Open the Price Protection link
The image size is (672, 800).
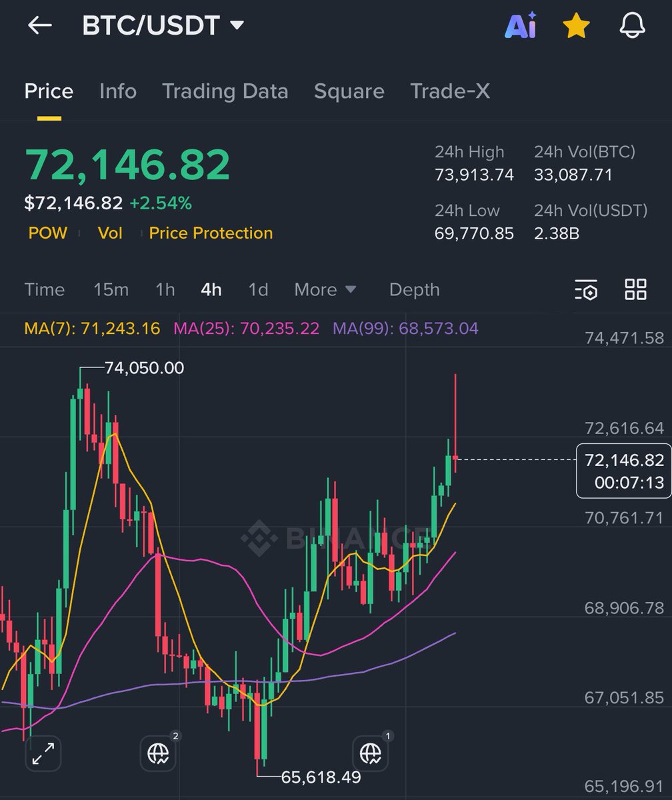(211, 233)
